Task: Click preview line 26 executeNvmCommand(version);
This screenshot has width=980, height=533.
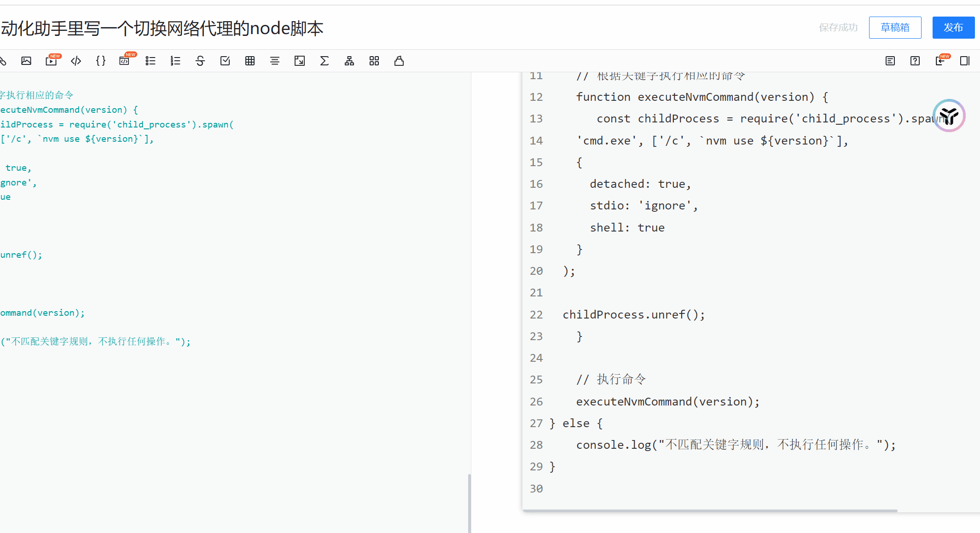Action: tap(667, 402)
